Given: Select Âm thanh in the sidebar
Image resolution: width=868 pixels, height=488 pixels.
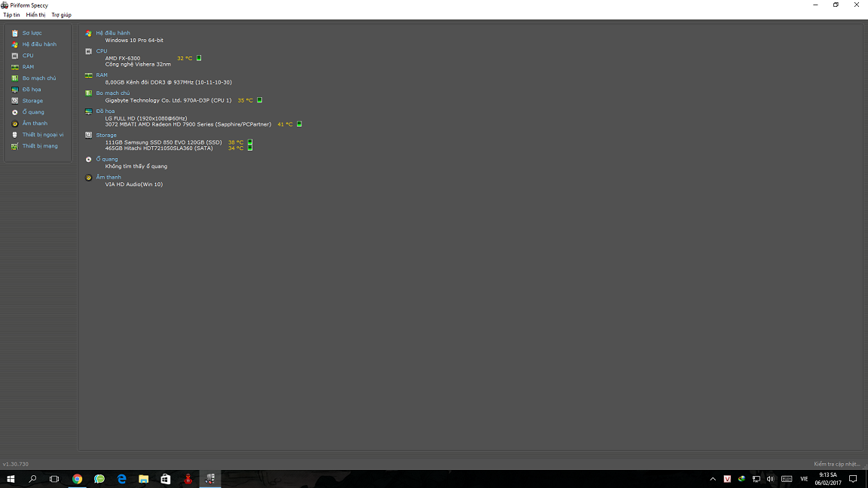Looking at the screenshot, I should coord(35,124).
